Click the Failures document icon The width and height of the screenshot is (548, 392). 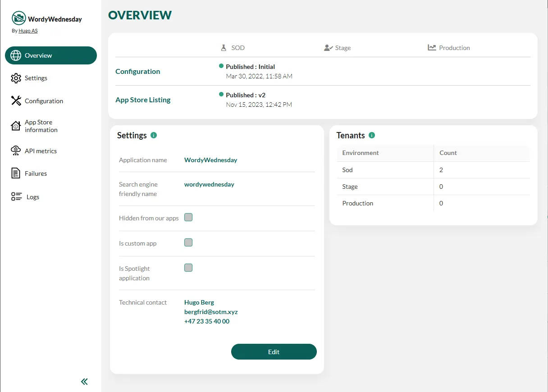pyautogui.click(x=16, y=173)
